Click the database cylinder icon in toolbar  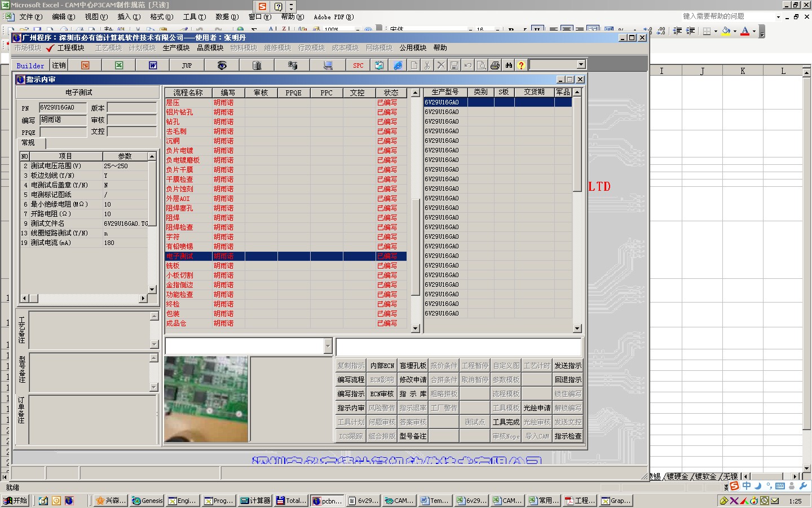257,65
